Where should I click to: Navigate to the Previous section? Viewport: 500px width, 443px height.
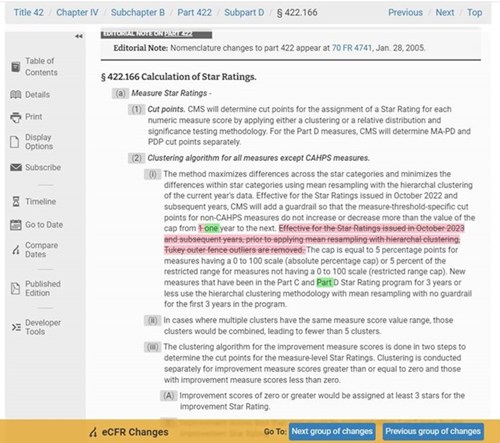click(405, 13)
